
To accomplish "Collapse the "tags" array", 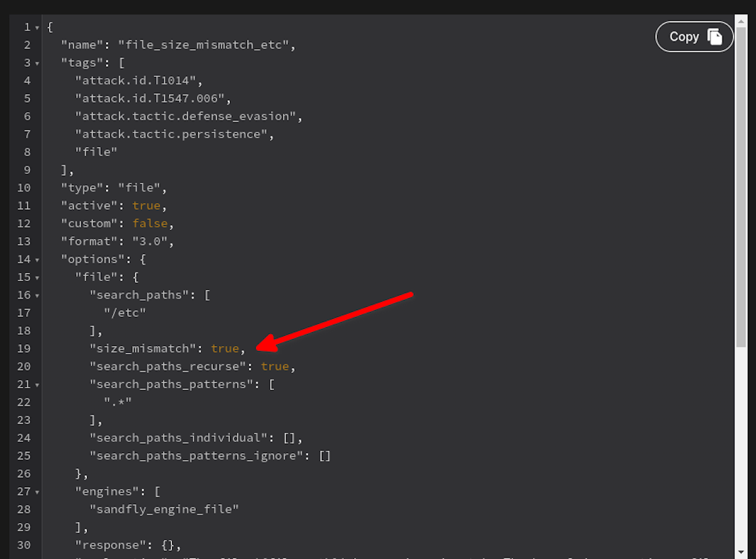I will coord(38,63).
